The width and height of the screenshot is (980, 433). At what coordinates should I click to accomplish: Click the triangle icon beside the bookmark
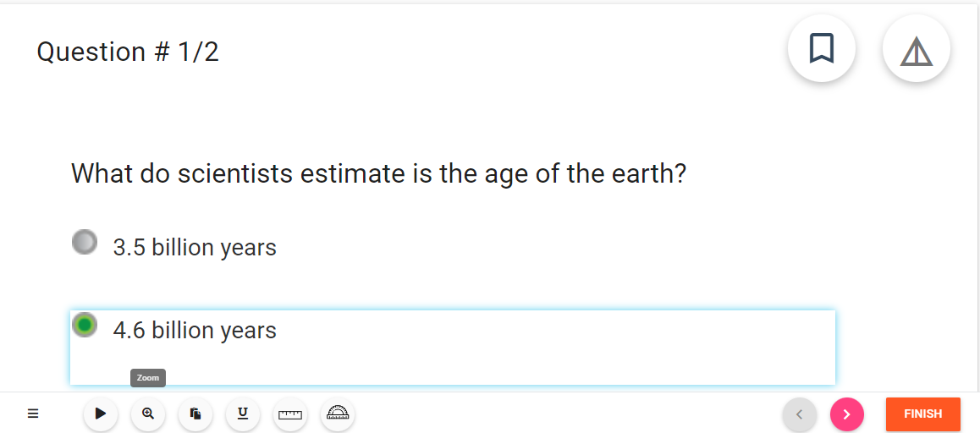click(917, 48)
